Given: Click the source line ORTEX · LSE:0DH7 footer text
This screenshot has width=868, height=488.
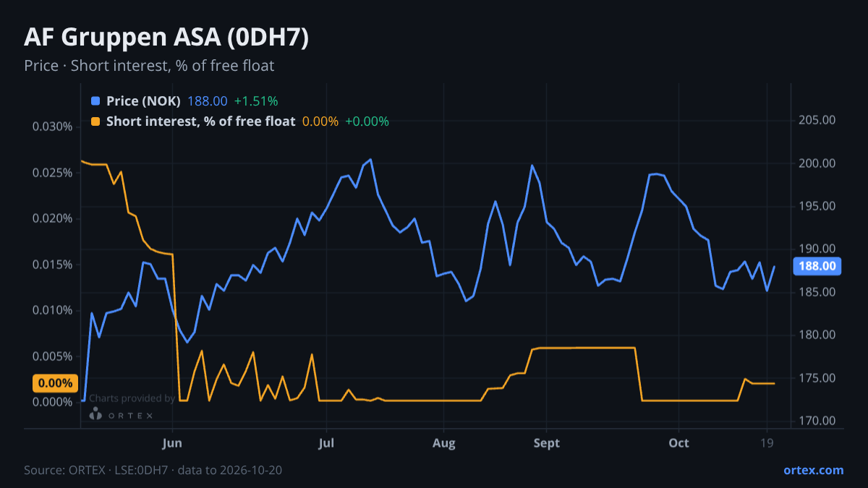Looking at the screenshot, I should [x=153, y=470].
